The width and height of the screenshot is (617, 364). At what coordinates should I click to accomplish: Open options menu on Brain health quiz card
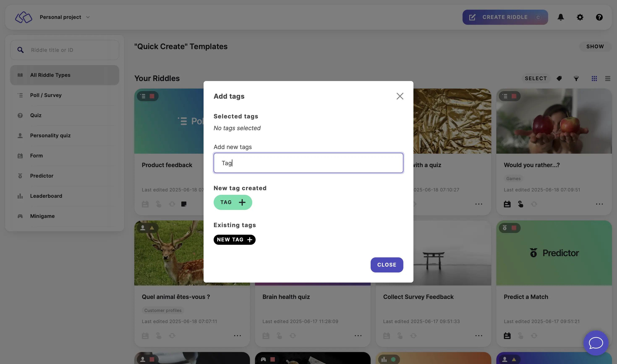coord(358,336)
